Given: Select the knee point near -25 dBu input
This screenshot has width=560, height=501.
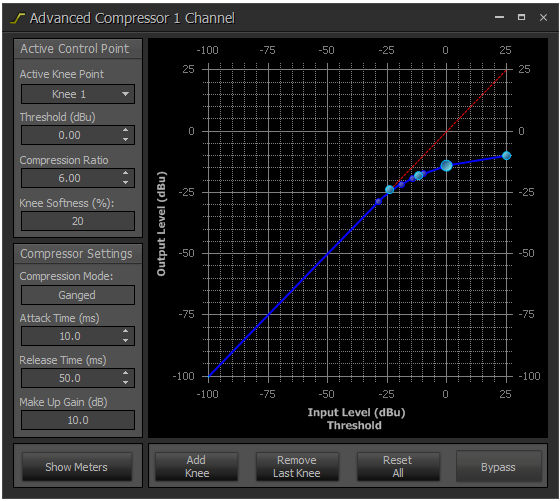Looking at the screenshot, I should [x=389, y=189].
